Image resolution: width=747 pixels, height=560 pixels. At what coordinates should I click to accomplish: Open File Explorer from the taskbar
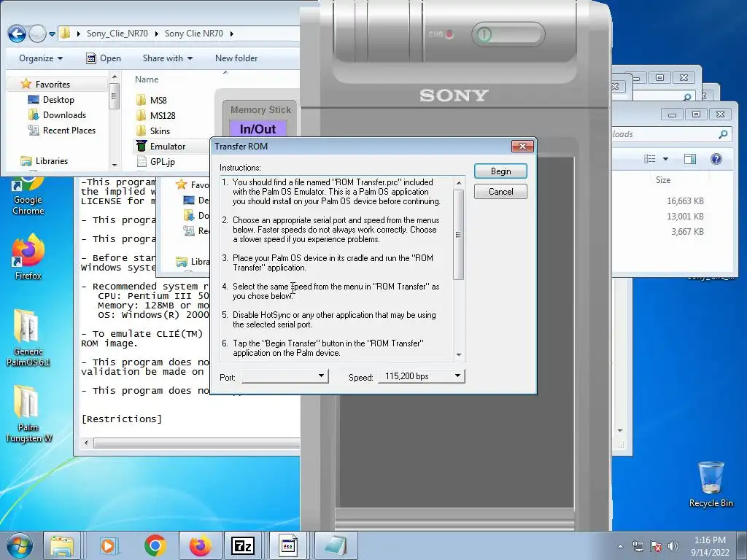click(x=62, y=545)
